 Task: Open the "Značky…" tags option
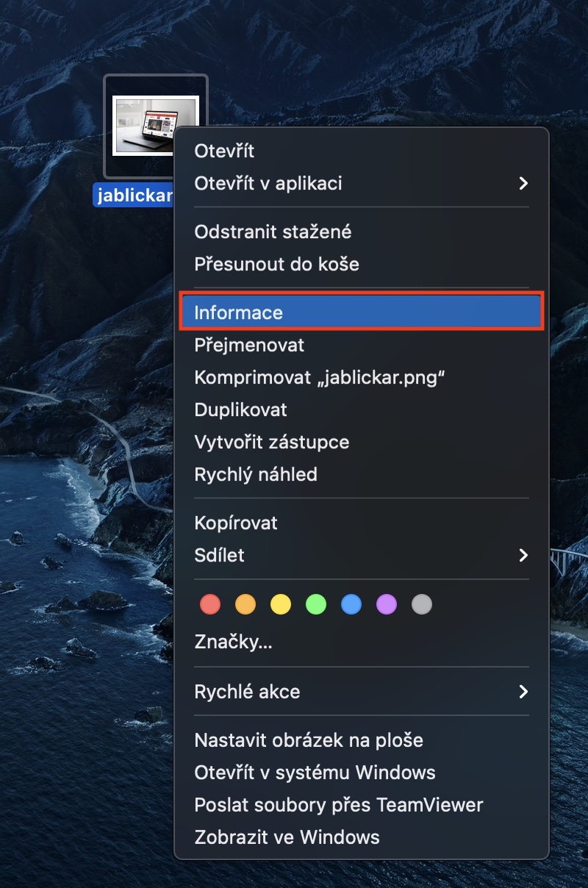click(x=233, y=642)
